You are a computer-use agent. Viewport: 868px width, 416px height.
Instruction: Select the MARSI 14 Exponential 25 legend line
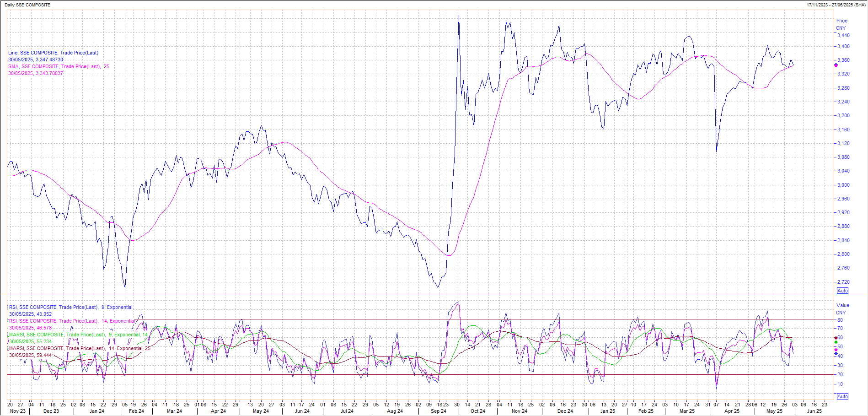tap(80, 349)
